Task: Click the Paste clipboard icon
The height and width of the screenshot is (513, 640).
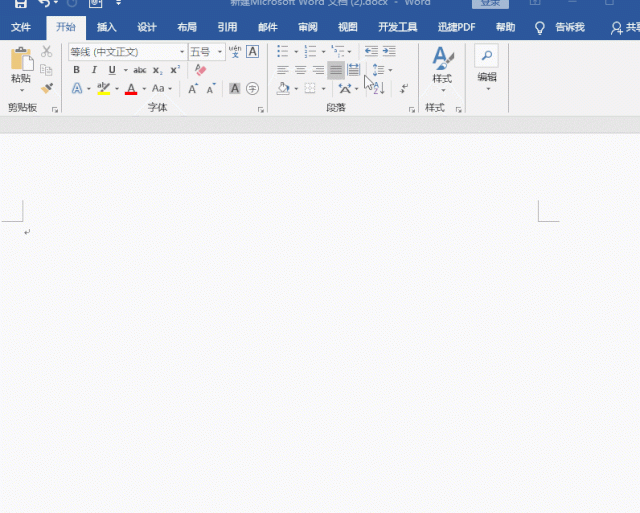Action: (22, 59)
